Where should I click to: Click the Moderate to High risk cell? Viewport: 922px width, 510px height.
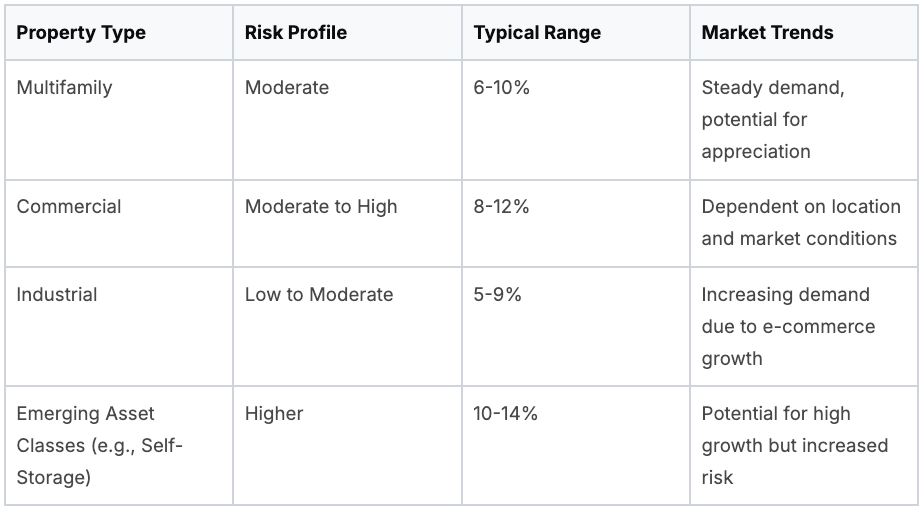[x=321, y=206]
